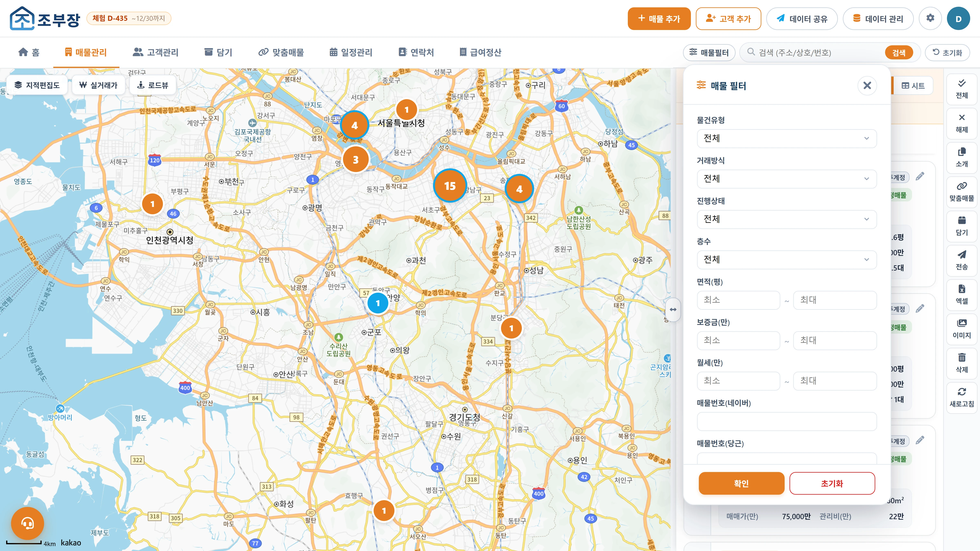The height and width of the screenshot is (551, 980).
Task: Click the blue map marker near 안양
Action: (378, 303)
